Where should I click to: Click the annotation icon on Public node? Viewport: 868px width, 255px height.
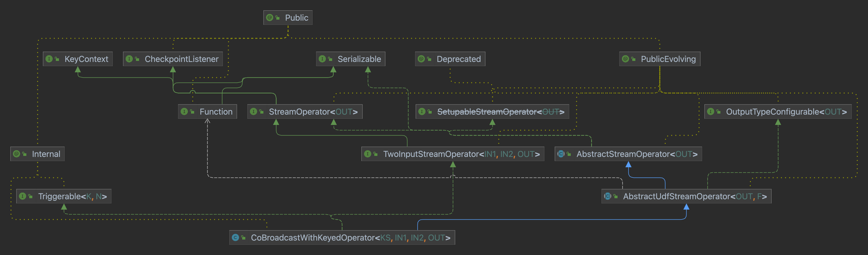coord(270,18)
